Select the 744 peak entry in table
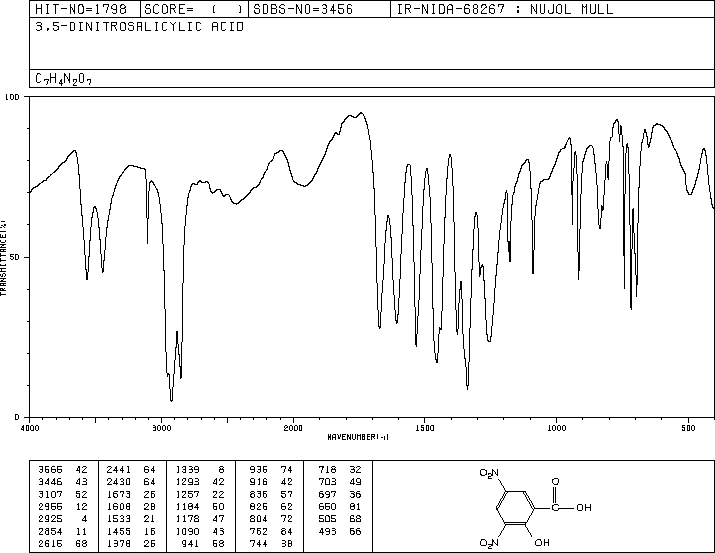 click(271, 543)
